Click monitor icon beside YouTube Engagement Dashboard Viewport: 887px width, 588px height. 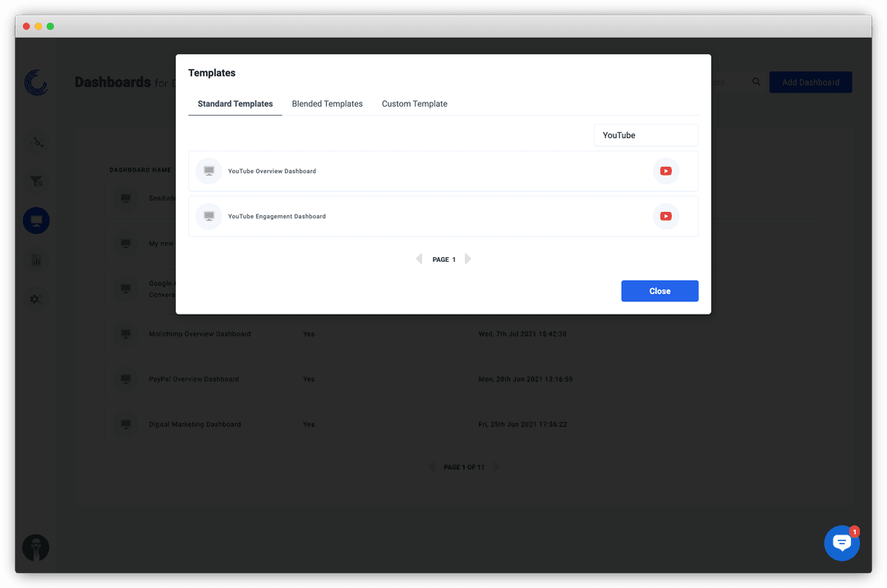click(209, 216)
